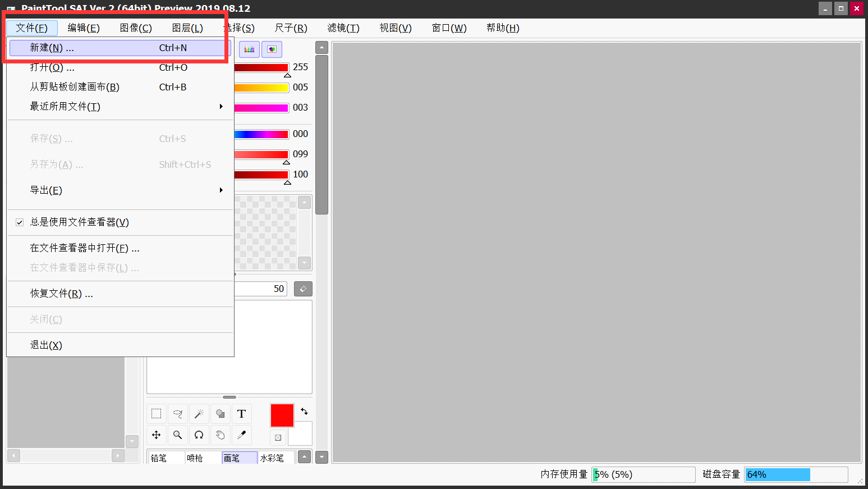Choose 从剪贴板创建画布(B) menu entry
The image size is (868, 489).
[120, 87]
